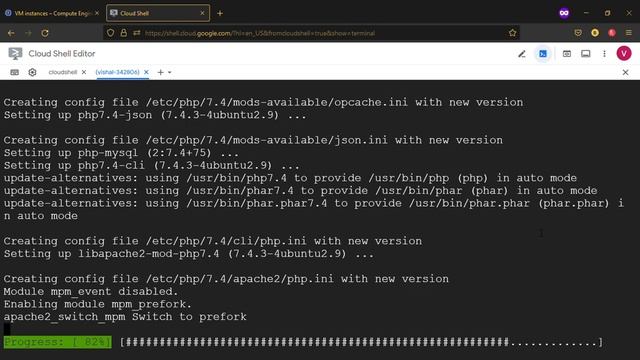Click 'Setting up libapache2-mod-php7.4' line
640x360 pixels.
pos(189,254)
